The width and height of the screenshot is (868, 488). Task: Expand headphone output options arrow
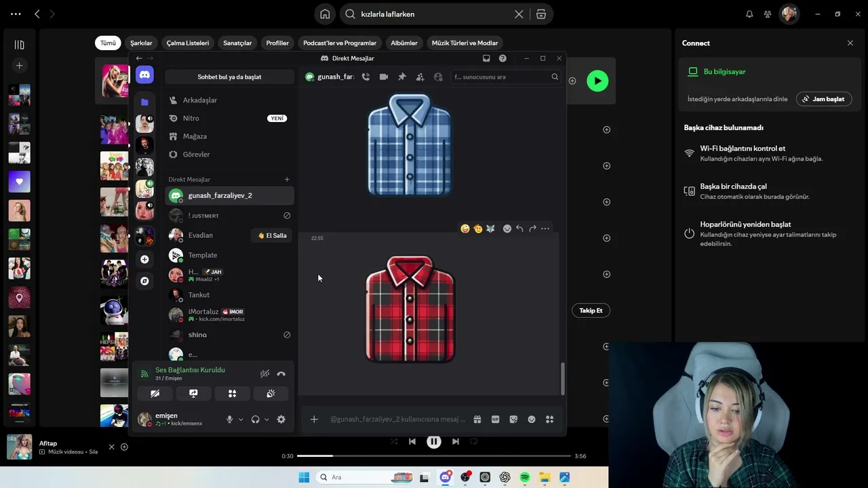coord(267,420)
